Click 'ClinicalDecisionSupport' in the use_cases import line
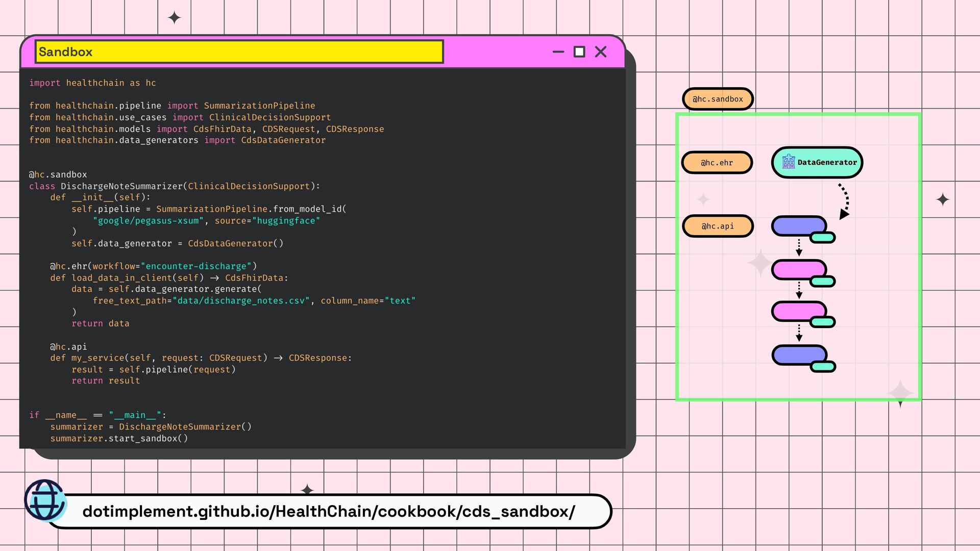Screen dimensions: 980x551 pyautogui.click(x=270, y=117)
